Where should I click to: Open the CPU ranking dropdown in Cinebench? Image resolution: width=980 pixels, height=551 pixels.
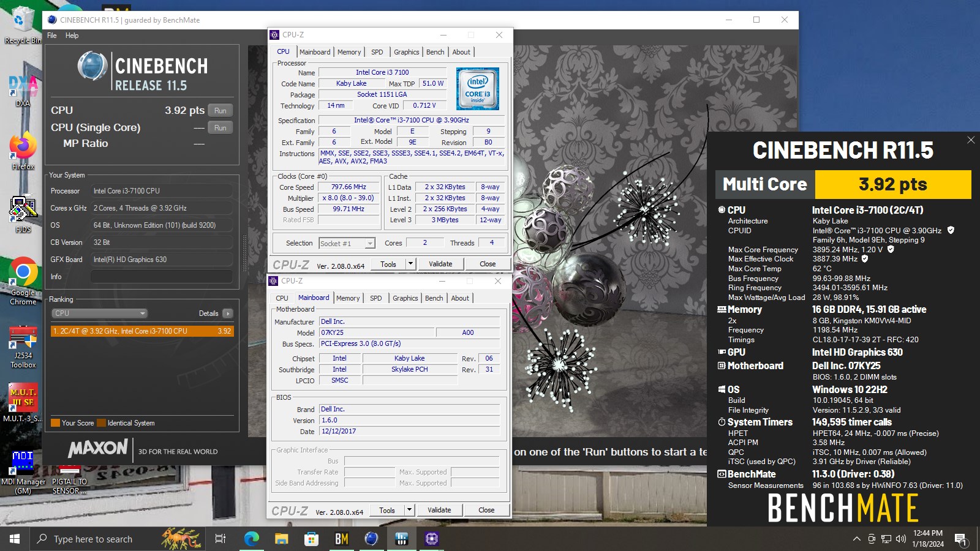pyautogui.click(x=99, y=313)
